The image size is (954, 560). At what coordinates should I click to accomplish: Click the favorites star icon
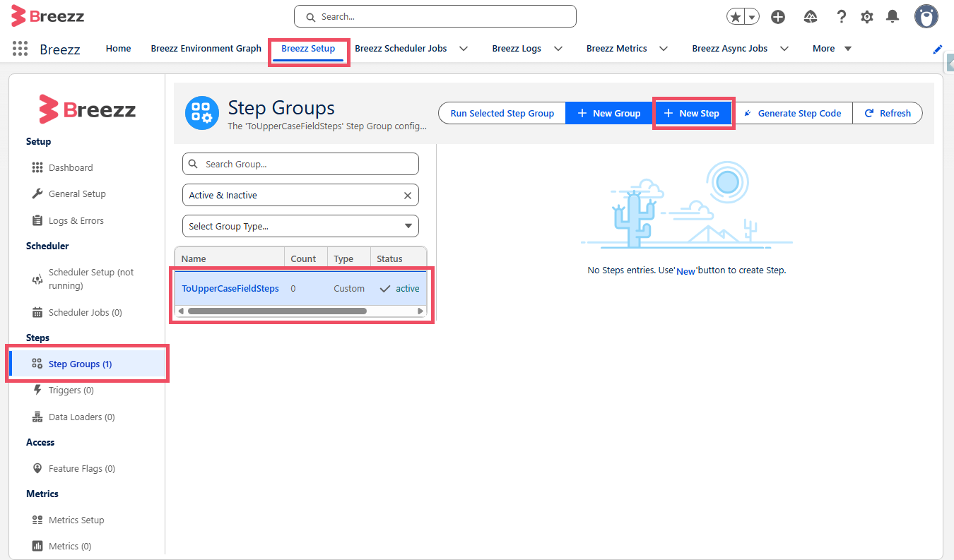click(x=736, y=17)
